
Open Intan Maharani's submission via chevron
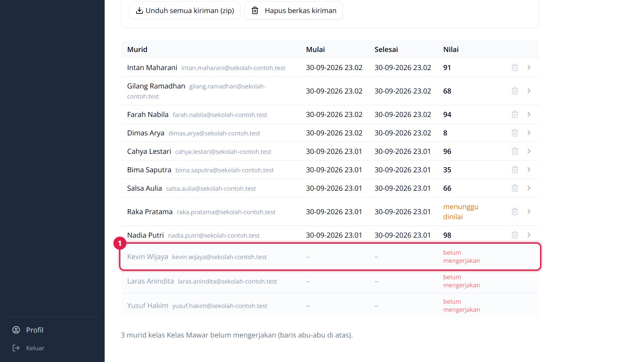(x=529, y=67)
